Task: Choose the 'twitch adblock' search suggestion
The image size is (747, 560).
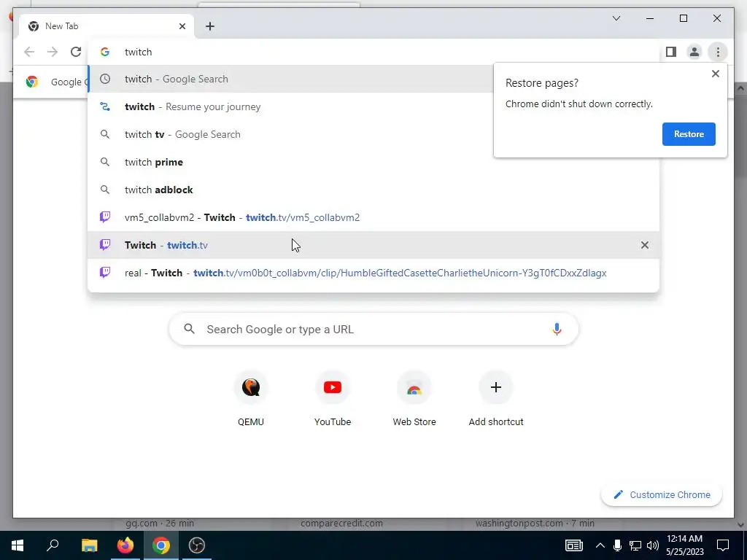Action: [x=373, y=190]
